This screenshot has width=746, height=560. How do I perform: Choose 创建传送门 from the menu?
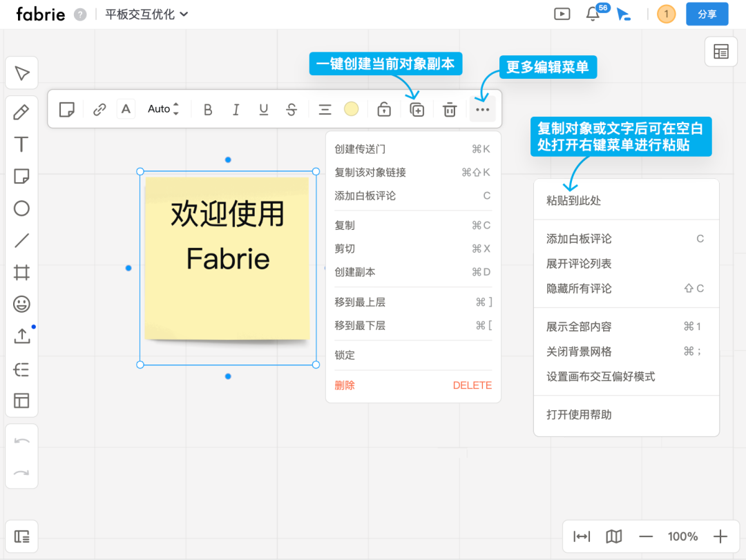tap(413, 149)
